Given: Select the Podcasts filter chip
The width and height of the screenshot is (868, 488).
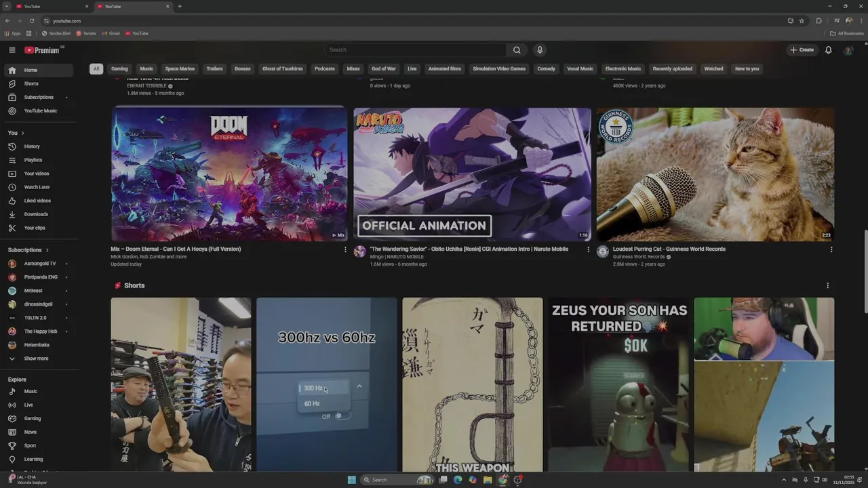Looking at the screenshot, I should point(325,68).
